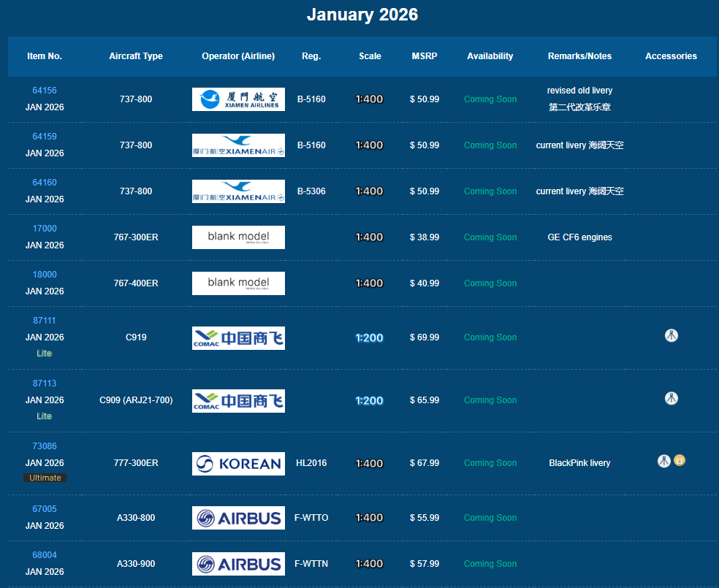The height and width of the screenshot is (588, 719).
Task: Click the gold accessory icon for Korean 777-300ER
Action: (680, 460)
